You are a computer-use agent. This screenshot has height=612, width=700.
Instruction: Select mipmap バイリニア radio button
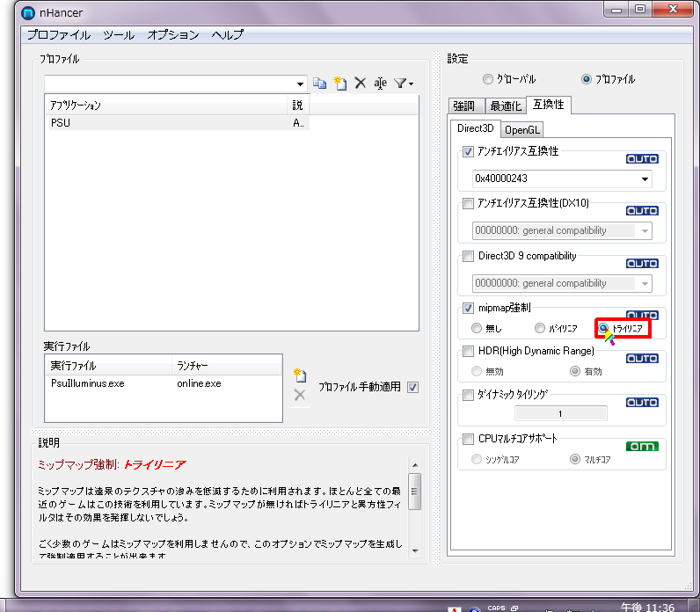pyautogui.click(x=540, y=329)
